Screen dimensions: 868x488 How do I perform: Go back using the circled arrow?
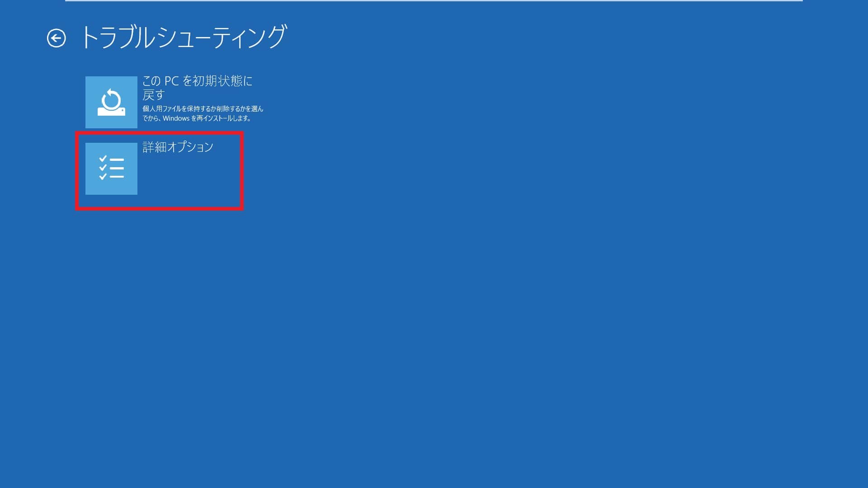57,38
